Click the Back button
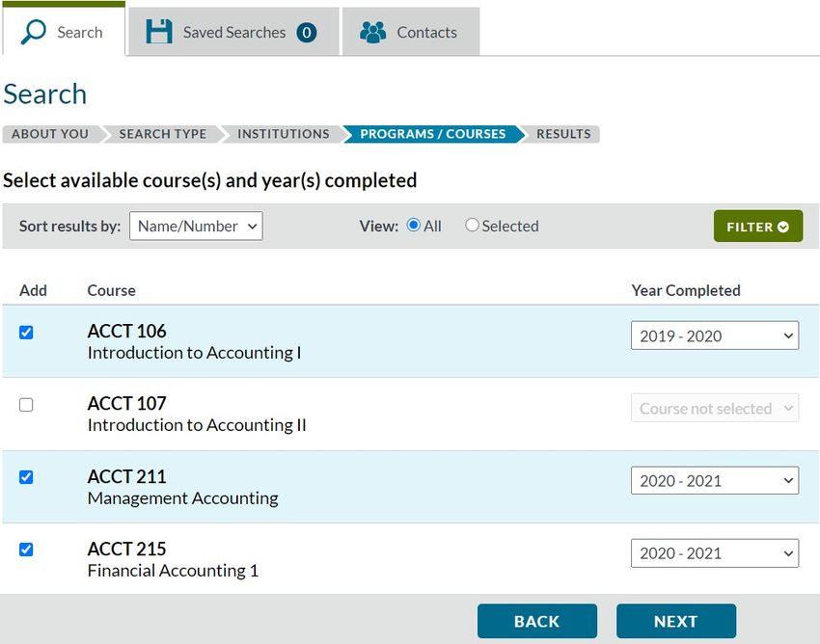The height and width of the screenshot is (644, 820). click(x=537, y=621)
